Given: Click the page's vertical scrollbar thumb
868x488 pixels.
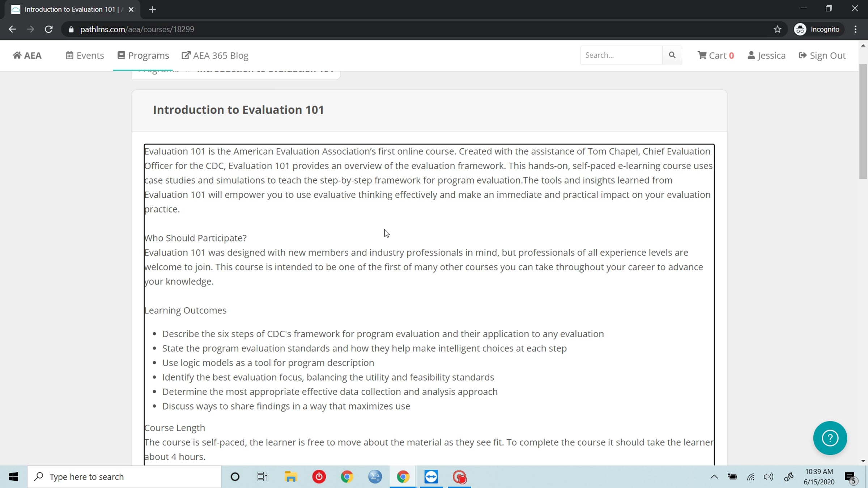Looking at the screenshot, I should pos(863,121).
